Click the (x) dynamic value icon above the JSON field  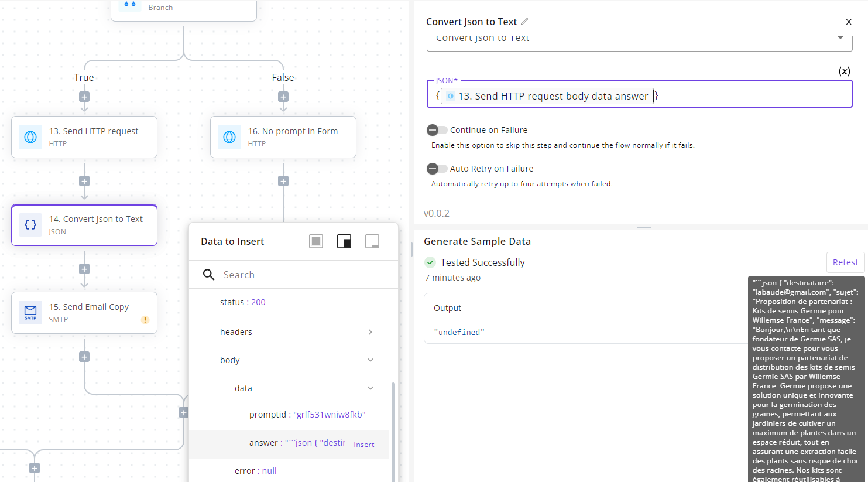[x=844, y=71]
